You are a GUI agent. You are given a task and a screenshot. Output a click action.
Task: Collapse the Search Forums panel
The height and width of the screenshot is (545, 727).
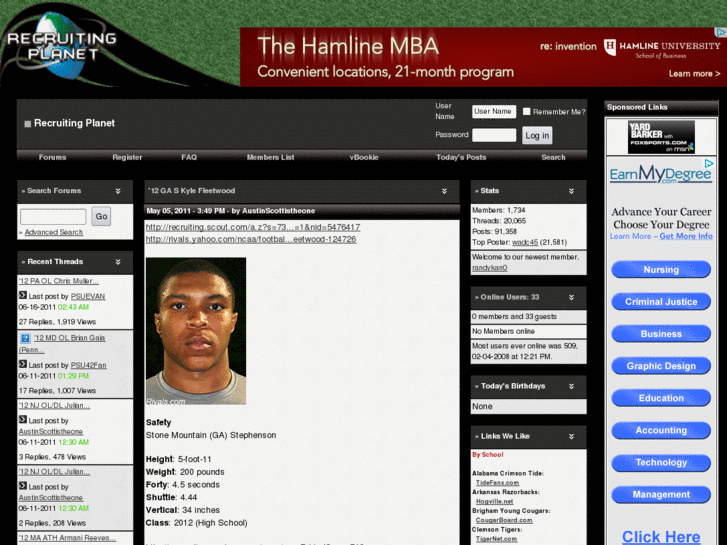pos(118,191)
